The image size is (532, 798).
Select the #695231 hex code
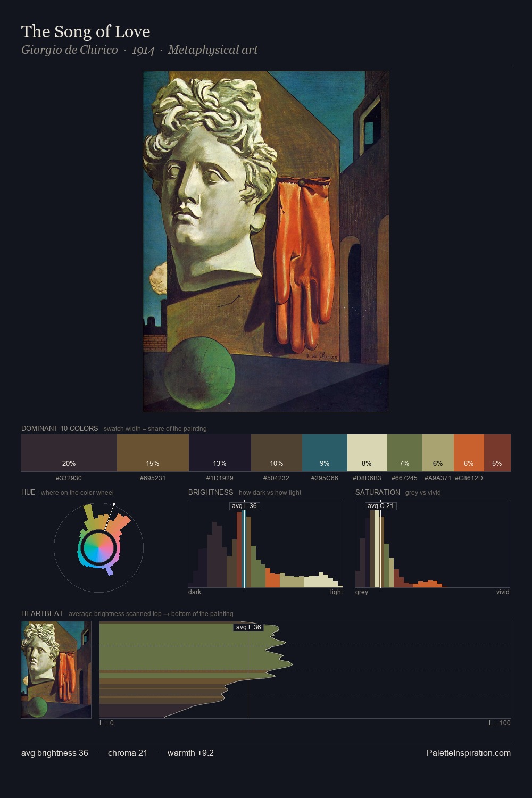(153, 478)
